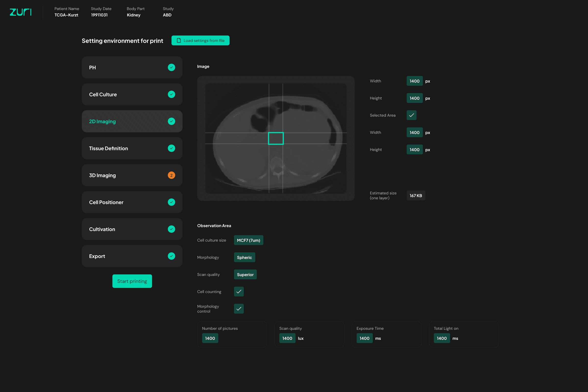
Task: Toggle the Morphology control checkbox
Action: coord(239,309)
